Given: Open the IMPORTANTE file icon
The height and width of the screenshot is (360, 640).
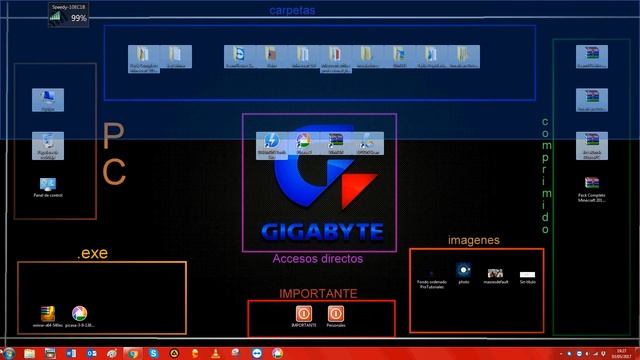Looking at the screenshot, I should [x=304, y=317].
